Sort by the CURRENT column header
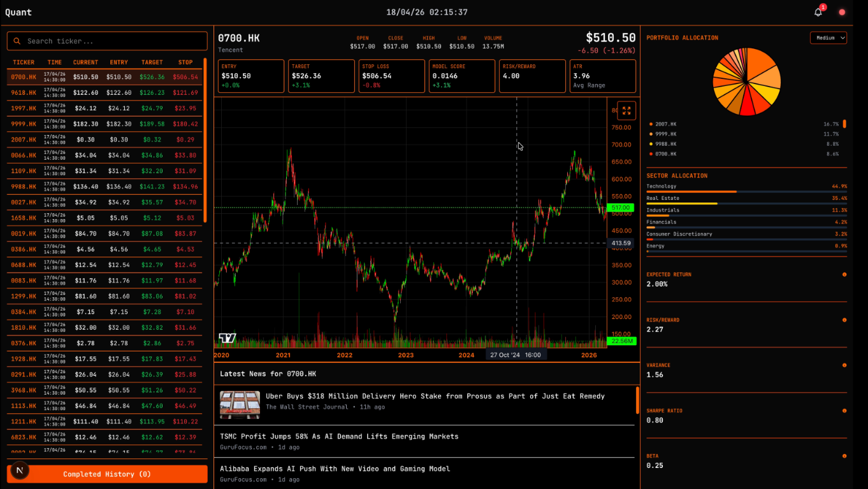The height and width of the screenshot is (489, 868). (85, 62)
